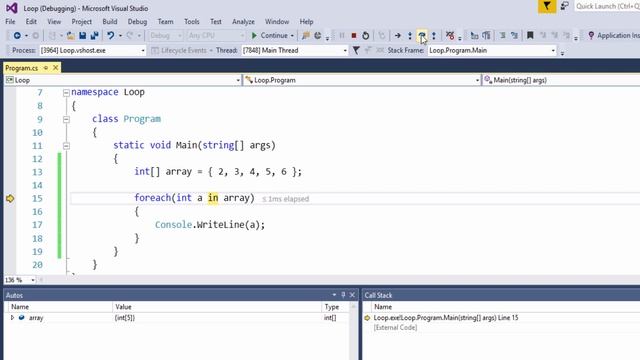
Task: Click the yellow notifications flag icon
Action: [547, 7]
